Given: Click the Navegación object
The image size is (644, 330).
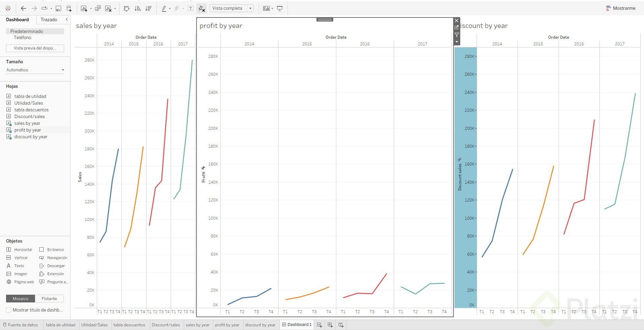Looking at the screenshot, I should [53, 258].
